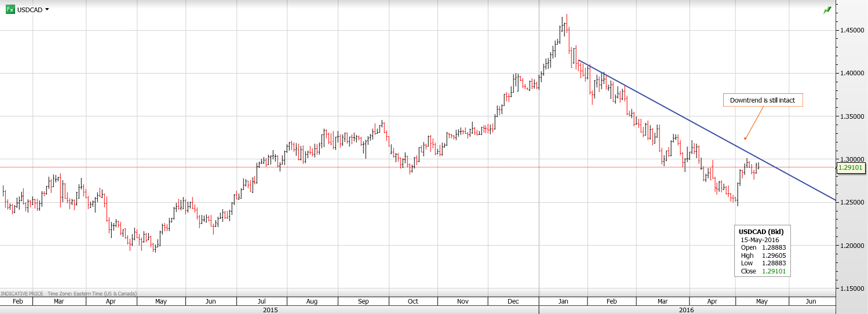Viewport: 868px width, 314px height.
Task: Select the "Downtrend is still intact" annotation box
Action: click(762, 100)
